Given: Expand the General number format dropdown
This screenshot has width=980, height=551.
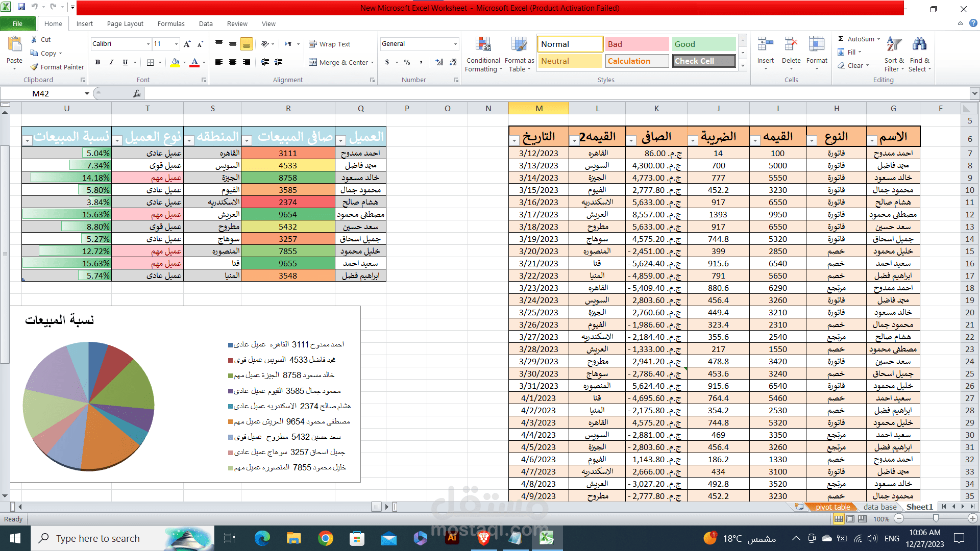Looking at the screenshot, I should coord(455,44).
